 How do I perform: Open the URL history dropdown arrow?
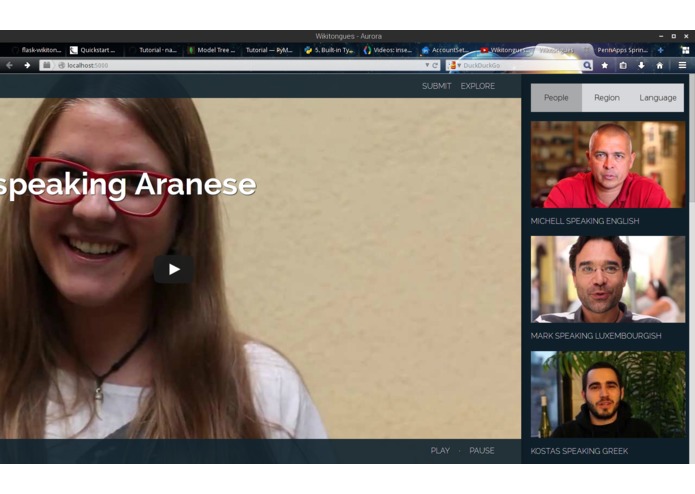tap(427, 65)
